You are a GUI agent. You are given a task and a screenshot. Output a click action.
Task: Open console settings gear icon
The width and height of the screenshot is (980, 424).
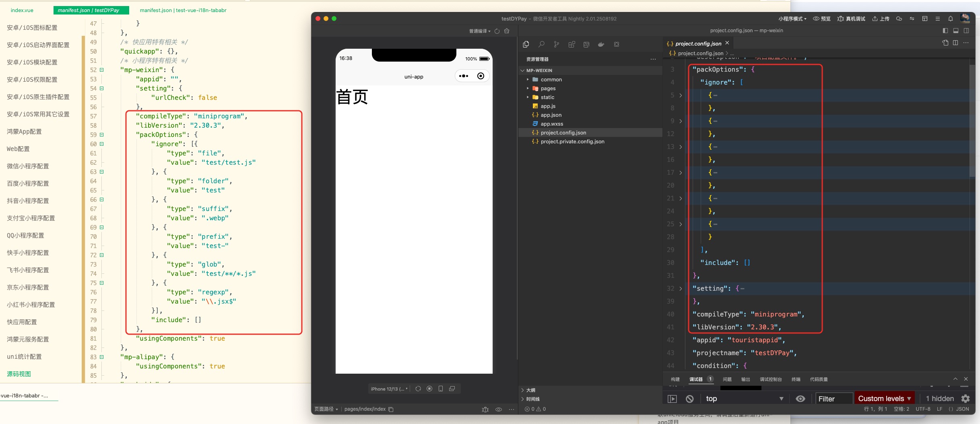[x=966, y=399]
